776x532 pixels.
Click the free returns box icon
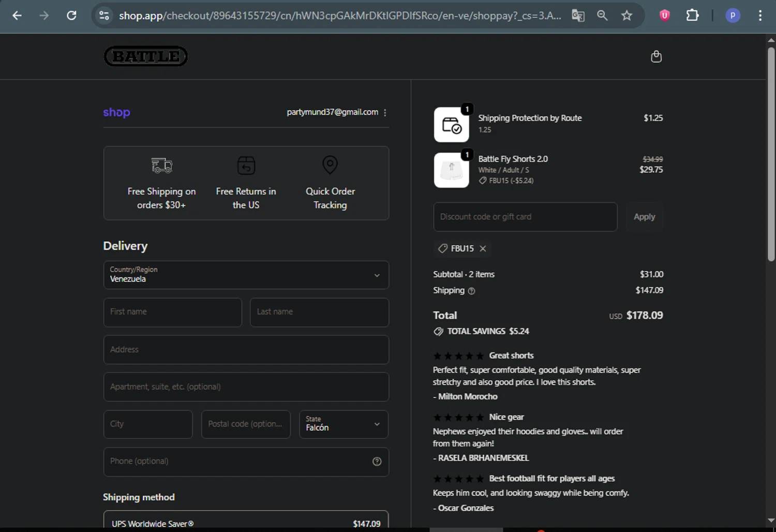[246, 165]
